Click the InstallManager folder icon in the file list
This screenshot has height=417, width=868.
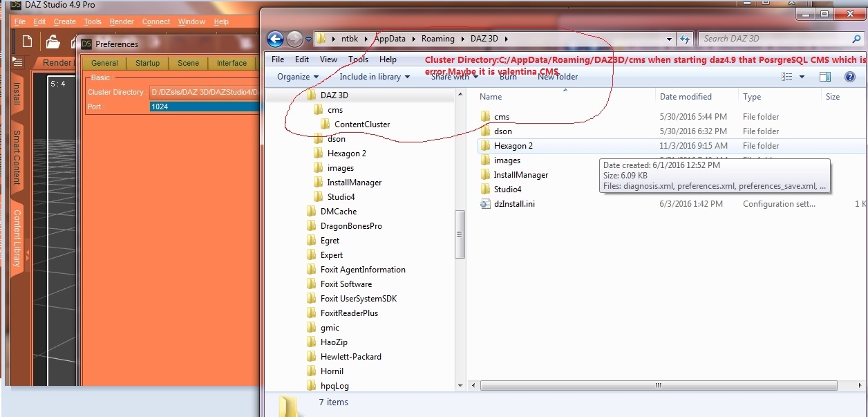pyautogui.click(x=485, y=174)
